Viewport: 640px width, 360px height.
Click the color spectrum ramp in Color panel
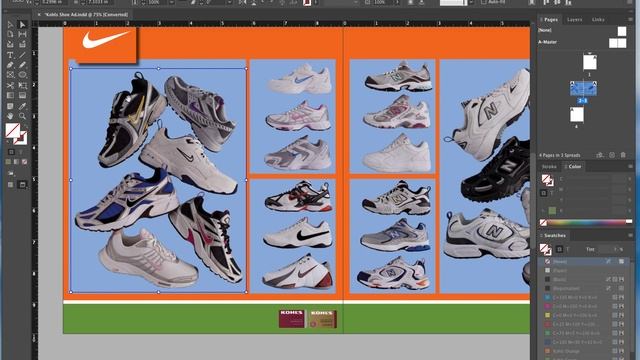click(586, 222)
